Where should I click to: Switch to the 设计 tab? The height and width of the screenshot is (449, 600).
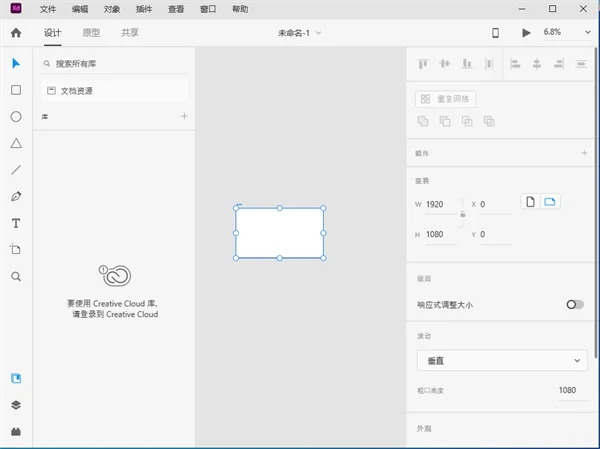[52, 33]
